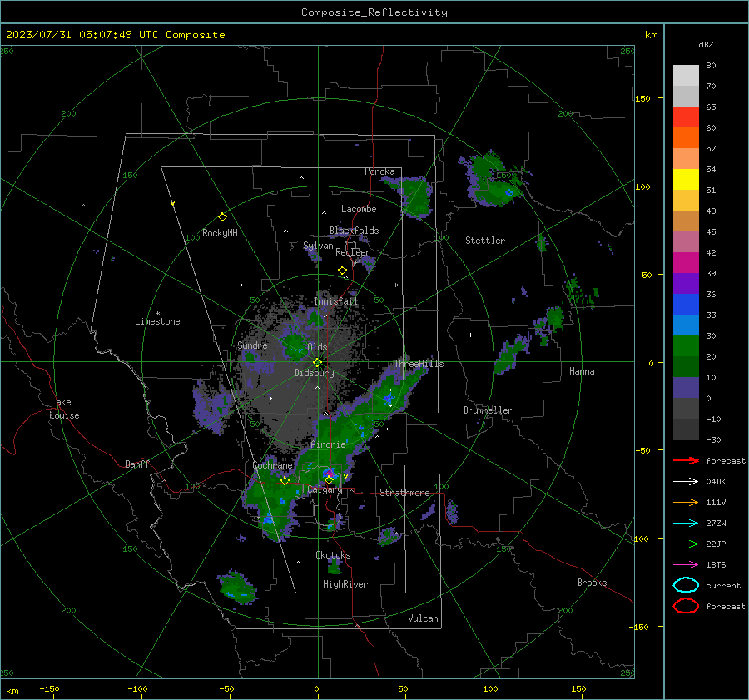Select the 65 dBZ red swatch

(686, 117)
